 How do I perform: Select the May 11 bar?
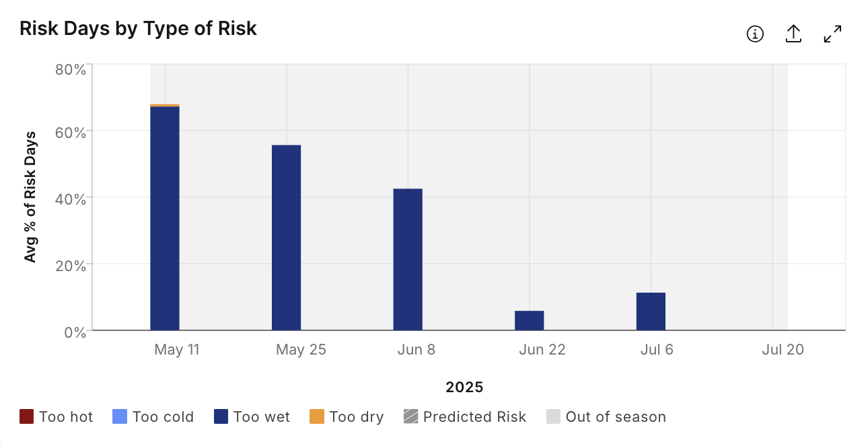point(165,218)
